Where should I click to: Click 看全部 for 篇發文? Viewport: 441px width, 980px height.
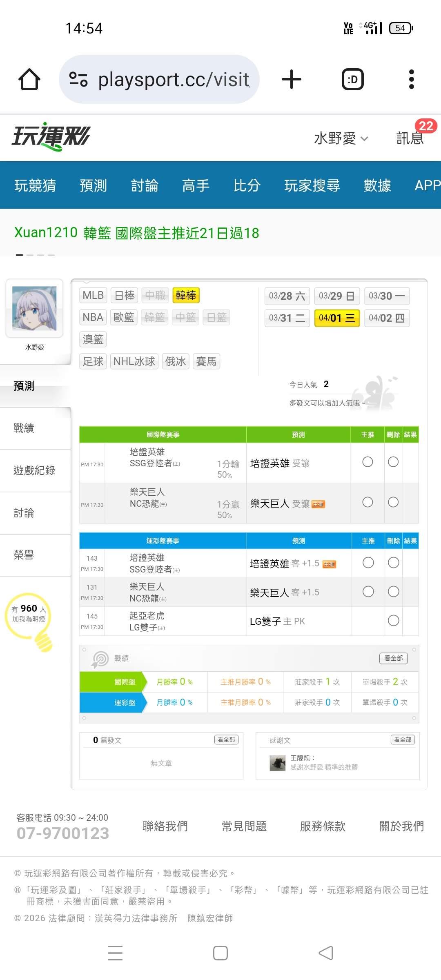pos(226,739)
